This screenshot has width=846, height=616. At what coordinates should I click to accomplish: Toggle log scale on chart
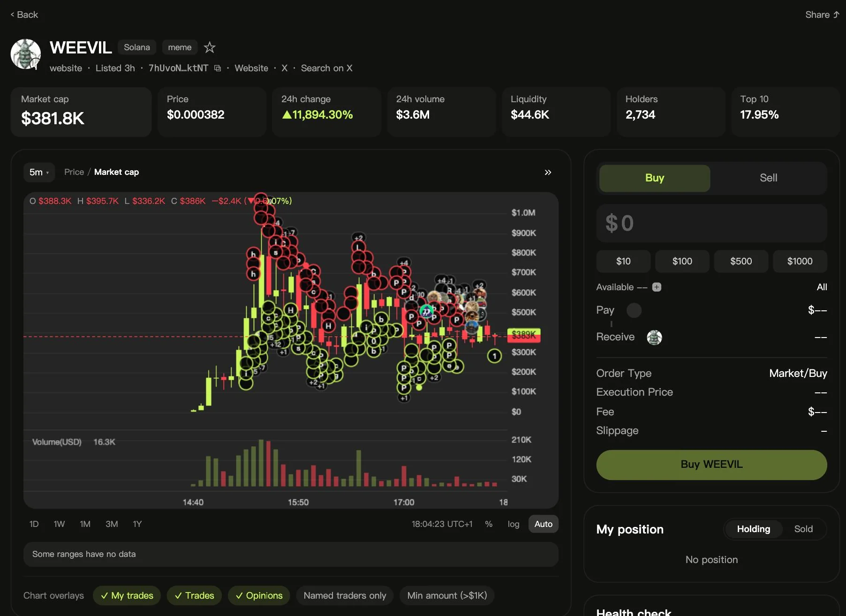click(x=514, y=524)
